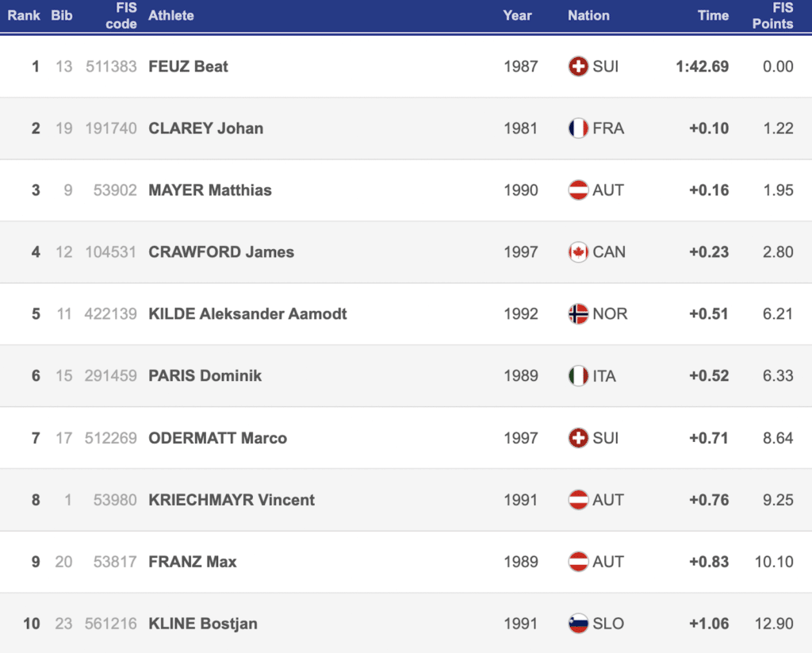Viewport: 812px width, 653px height.
Task: Click the Austrian flag beside Mayer Matthias
Action: coord(578,190)
